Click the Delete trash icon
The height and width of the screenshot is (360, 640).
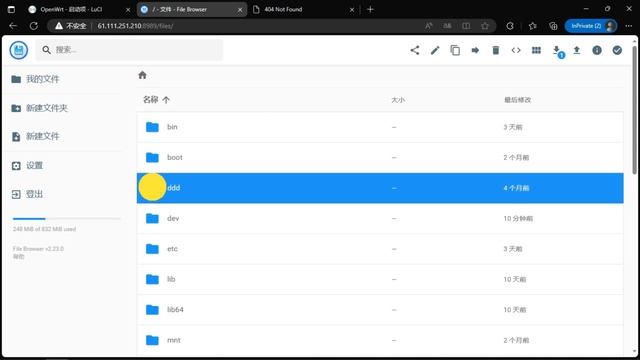(x=496, y=50)
